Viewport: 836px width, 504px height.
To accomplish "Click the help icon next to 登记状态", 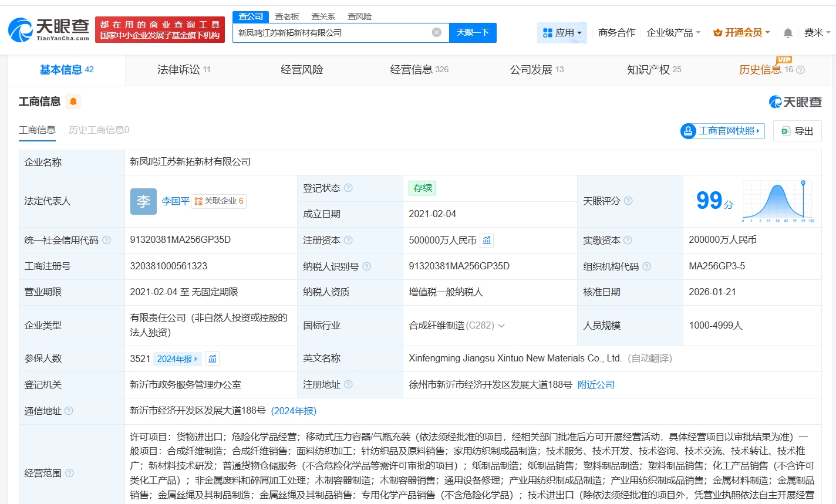I will coord(349,188).
